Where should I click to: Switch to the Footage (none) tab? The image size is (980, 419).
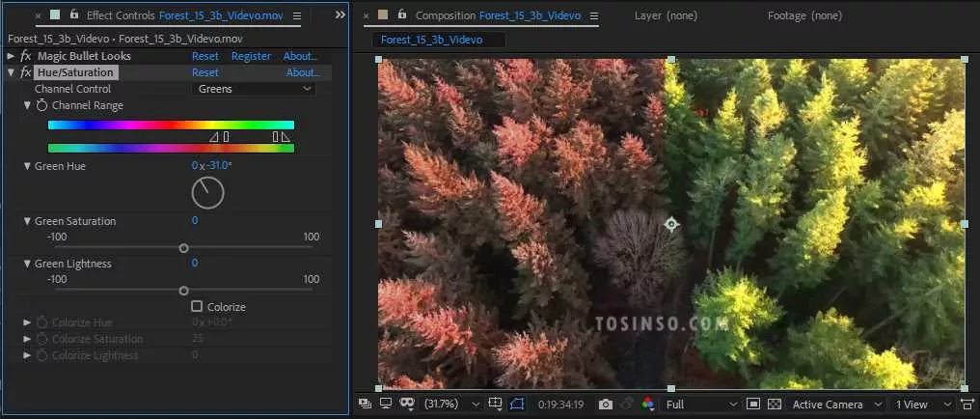pyautogui.click(x=804, y=15)
